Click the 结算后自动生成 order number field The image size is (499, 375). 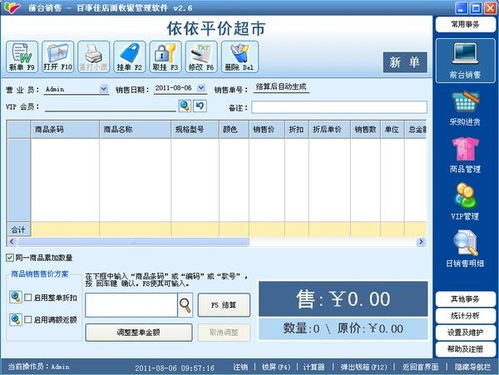[281, 87]
